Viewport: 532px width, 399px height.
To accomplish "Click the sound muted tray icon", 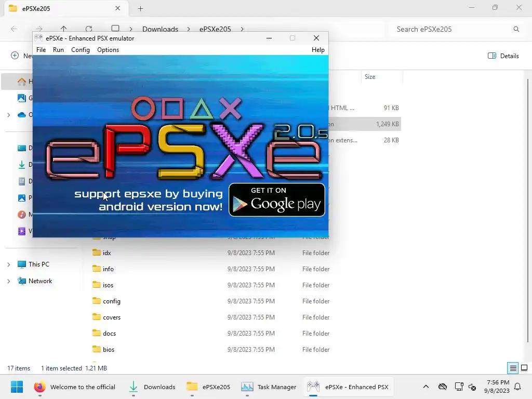I will [x=472, y=387].
